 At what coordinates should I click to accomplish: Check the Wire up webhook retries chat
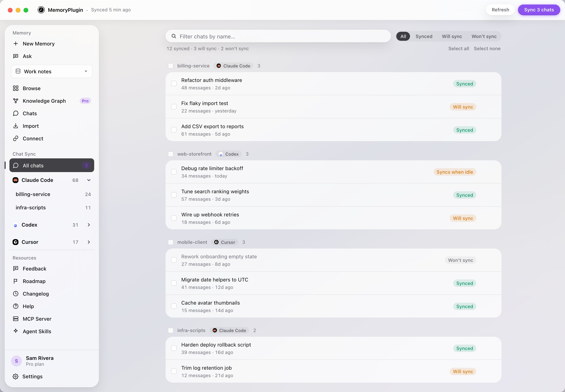[x=174, y=218]
